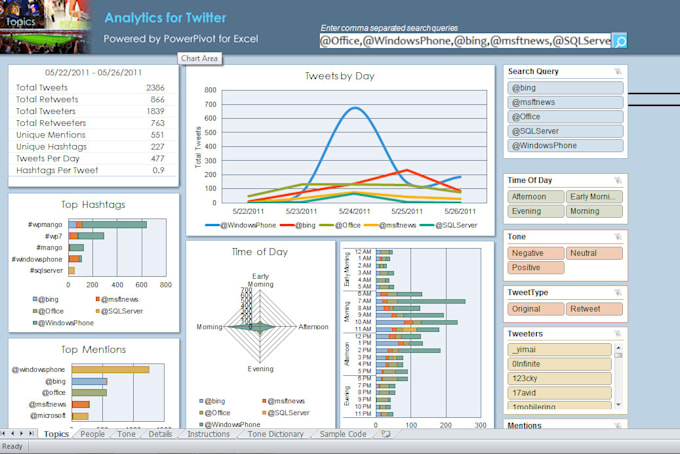Click the @SQLServer legend in Tweets by Day
The image size is (680, 454).
click(448, 225)
